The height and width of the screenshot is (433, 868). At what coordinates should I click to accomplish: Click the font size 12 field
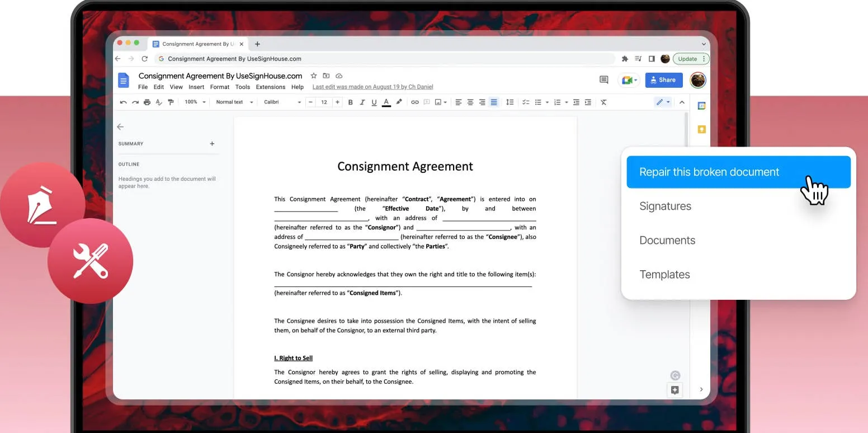pyautogui.click(x=324, y=102)
